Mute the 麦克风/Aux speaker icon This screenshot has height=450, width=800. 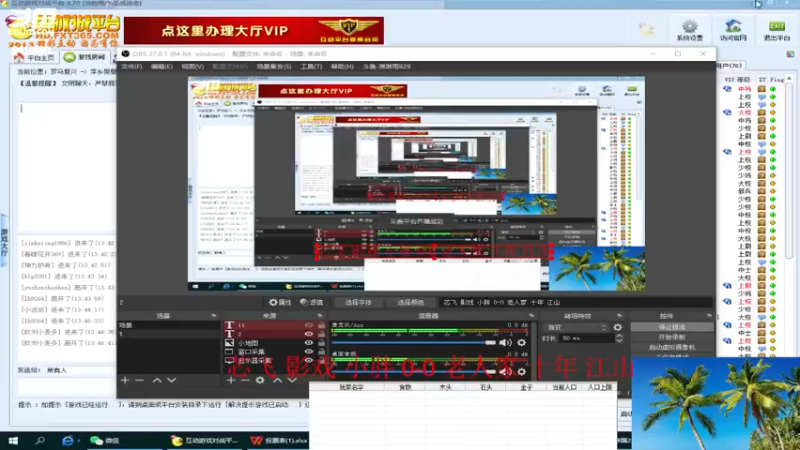coord(505,343)
